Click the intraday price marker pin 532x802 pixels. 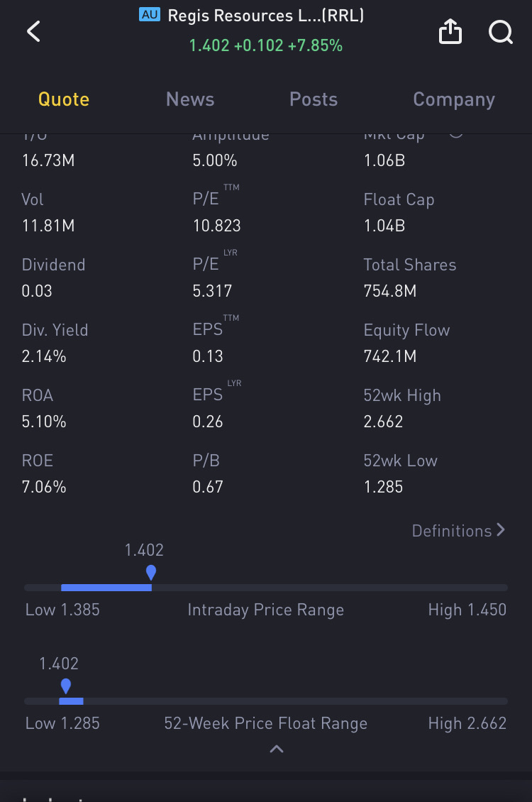pyautogui.click(x=150, y=572)
